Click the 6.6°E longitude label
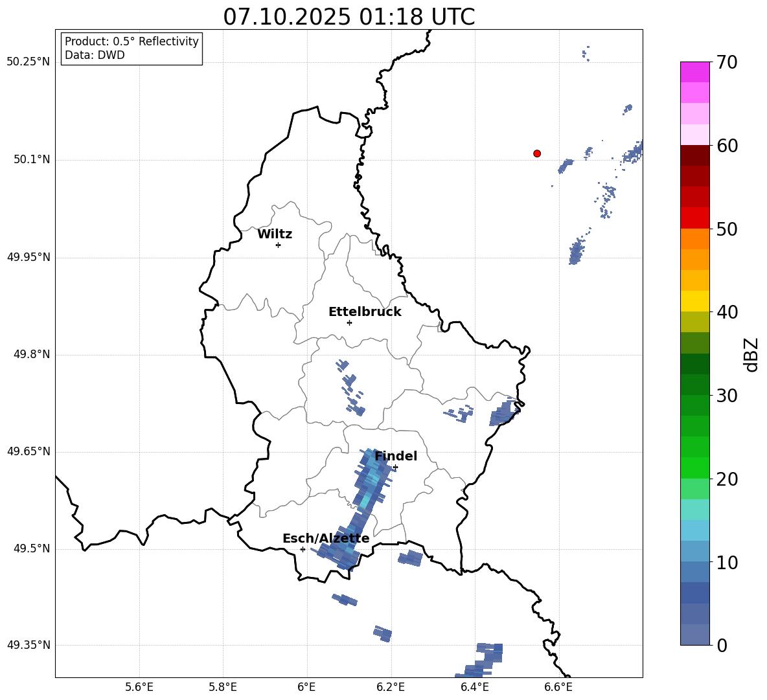Screen dimensions: 767x700 point(558,687)
